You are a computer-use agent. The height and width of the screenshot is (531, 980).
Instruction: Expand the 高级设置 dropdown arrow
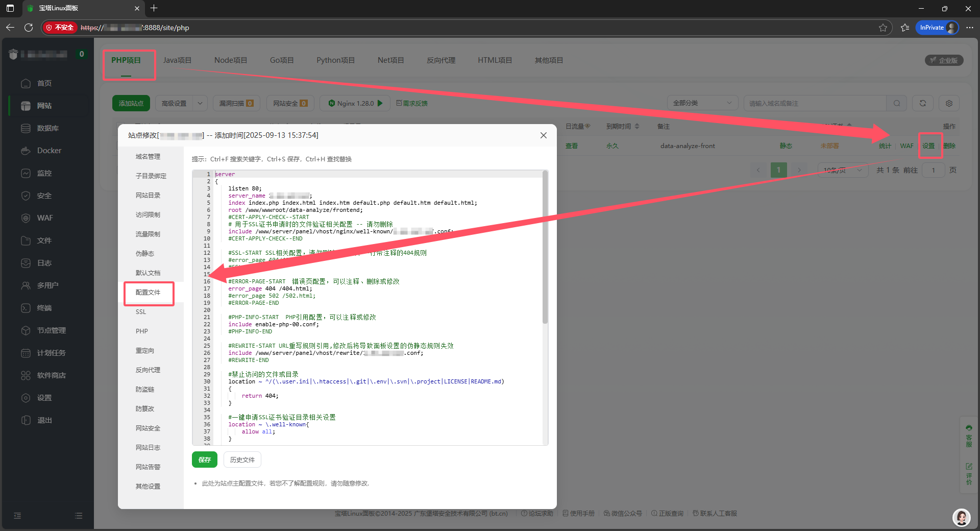(x=200, y=103)
